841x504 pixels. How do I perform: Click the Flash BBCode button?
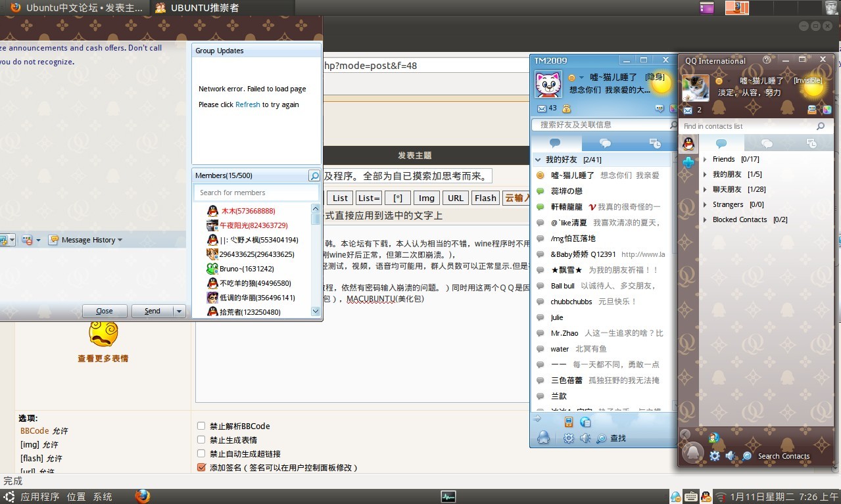[485, 198]
